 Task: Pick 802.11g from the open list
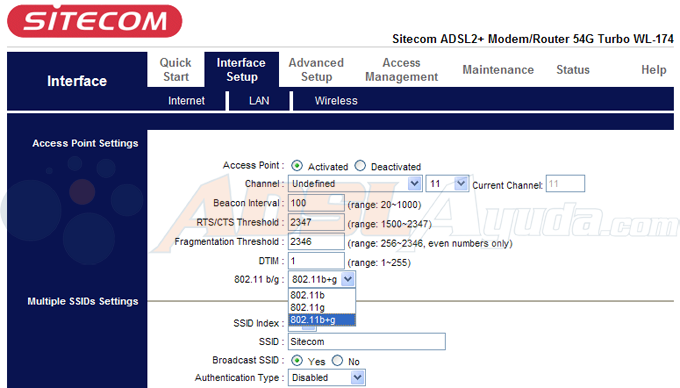point(322,307)
